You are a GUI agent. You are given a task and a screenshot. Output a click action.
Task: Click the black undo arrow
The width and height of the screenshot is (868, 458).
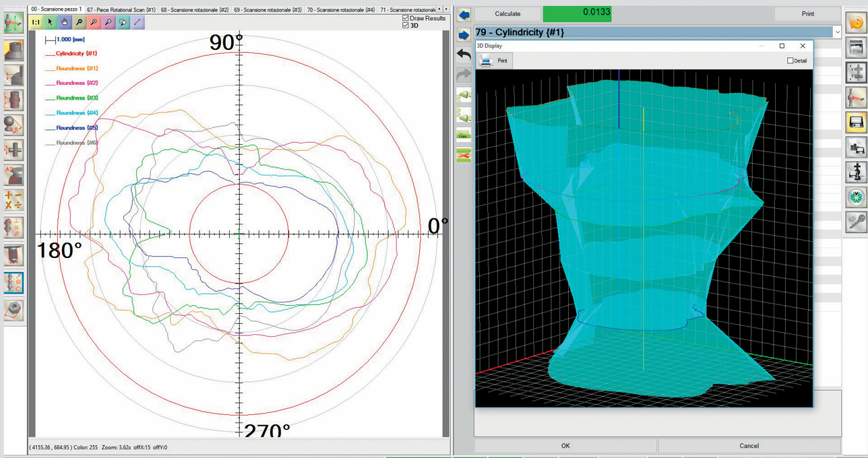[464, 55]
